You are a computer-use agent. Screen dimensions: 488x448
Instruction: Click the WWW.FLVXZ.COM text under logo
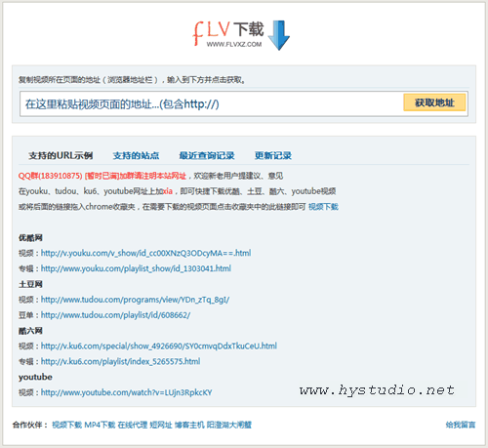tap(234, 44)
